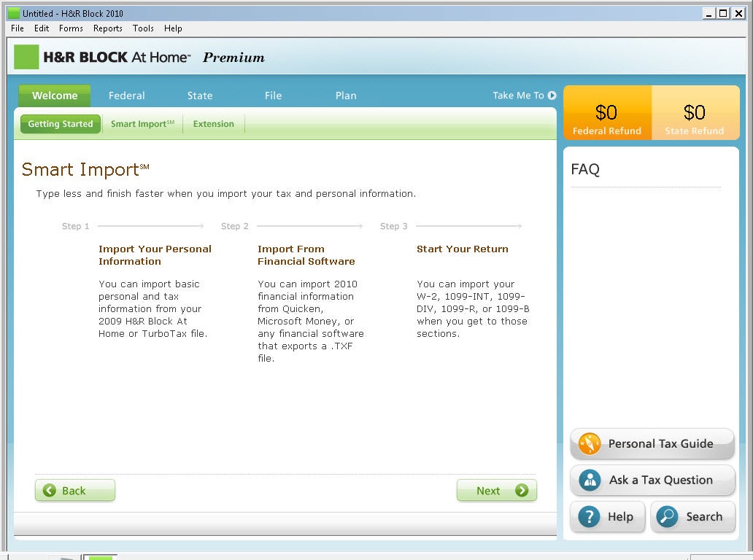Click the Smart Import page title
Screen dimensions: 753x560
tap(85, 169)
